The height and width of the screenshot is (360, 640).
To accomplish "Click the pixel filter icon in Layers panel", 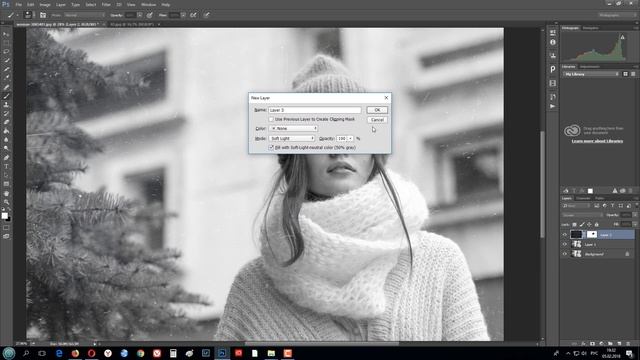I will pyautogui.click(x=597, y=206).
